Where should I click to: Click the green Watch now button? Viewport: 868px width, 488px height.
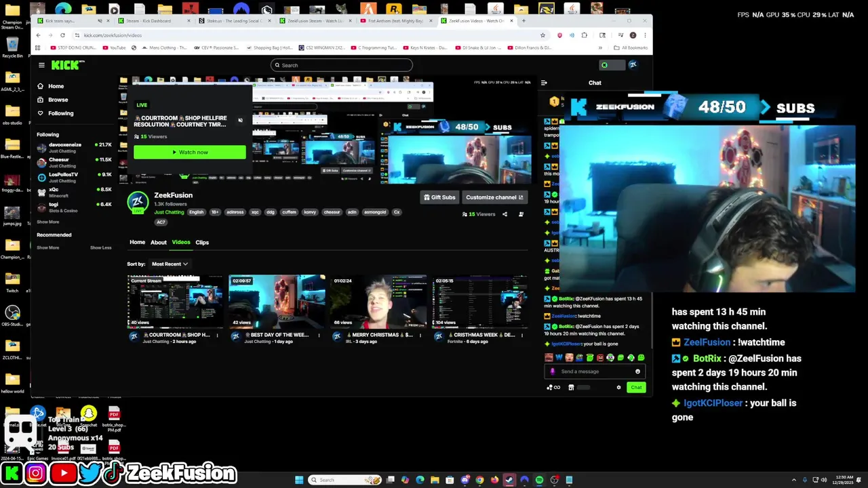click(190, 152)
